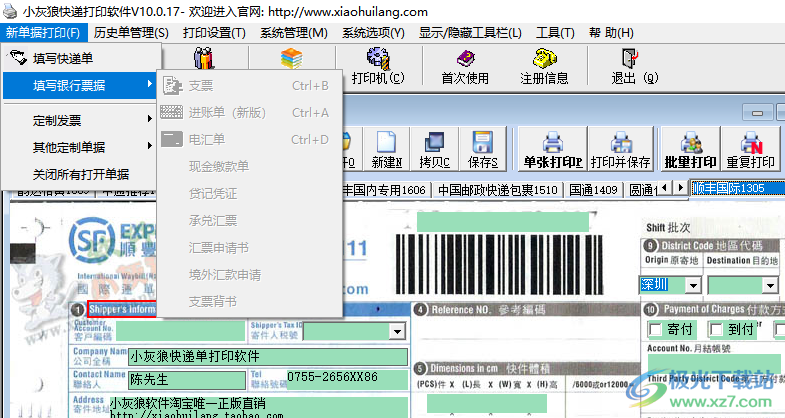Screen dimensions: 785x418
Task: Click the application icon in title bar
Action: [10, 11]
